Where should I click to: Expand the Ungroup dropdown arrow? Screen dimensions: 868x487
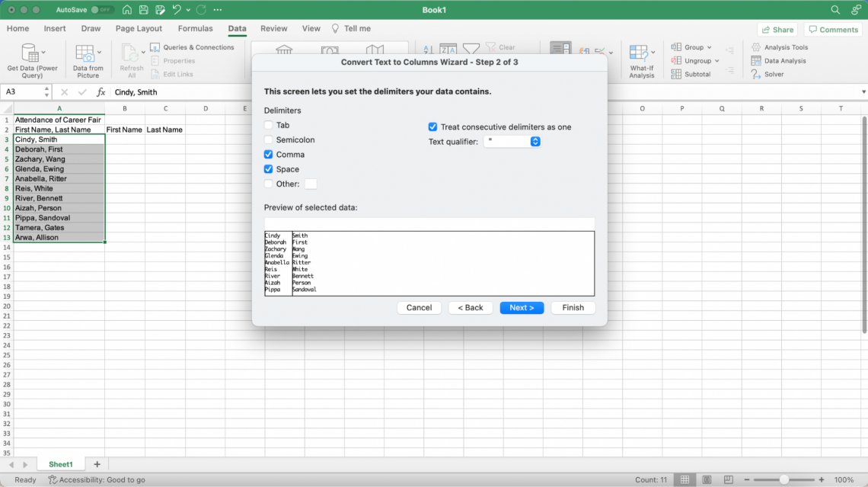tap(717, 61)
